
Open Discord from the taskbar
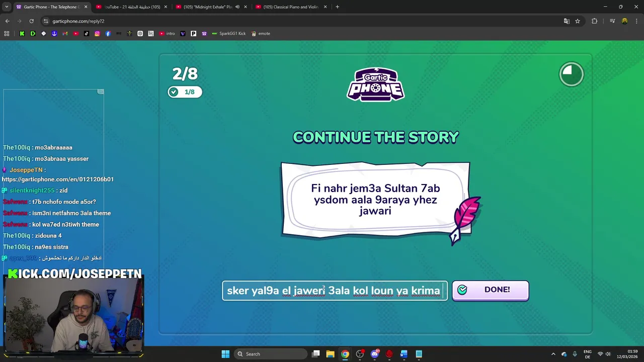(x=374, y=354)
